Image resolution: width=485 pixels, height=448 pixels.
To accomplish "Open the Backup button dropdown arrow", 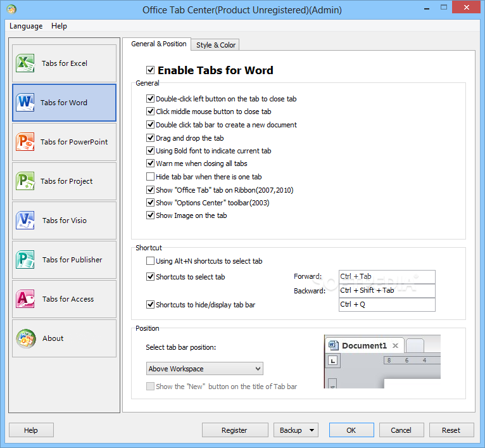I will (312, 430).
